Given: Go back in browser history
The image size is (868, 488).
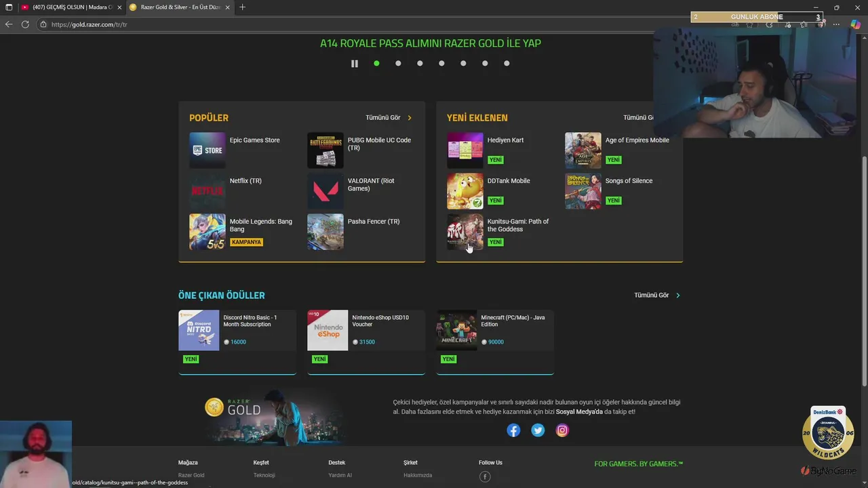Looking at the screenshot, I should tap(9, 24).
